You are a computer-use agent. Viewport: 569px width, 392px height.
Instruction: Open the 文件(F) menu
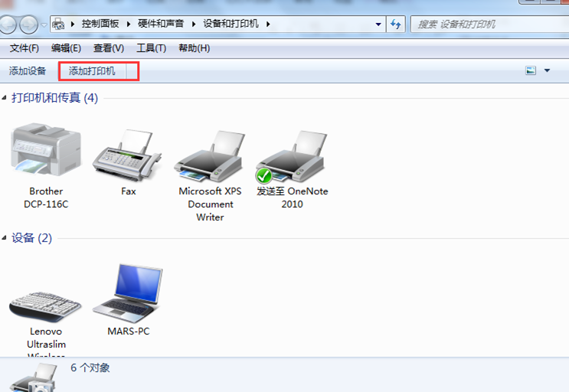[25, 48]
